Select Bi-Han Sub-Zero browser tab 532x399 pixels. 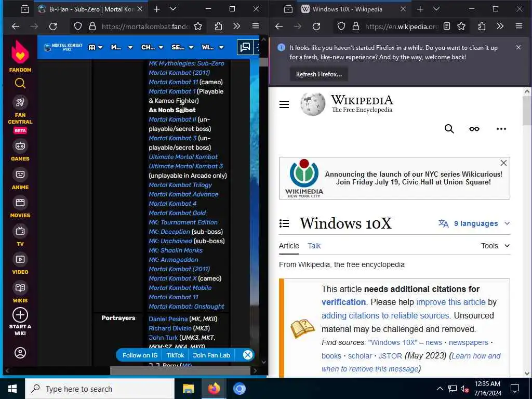[x=90, y=9]
